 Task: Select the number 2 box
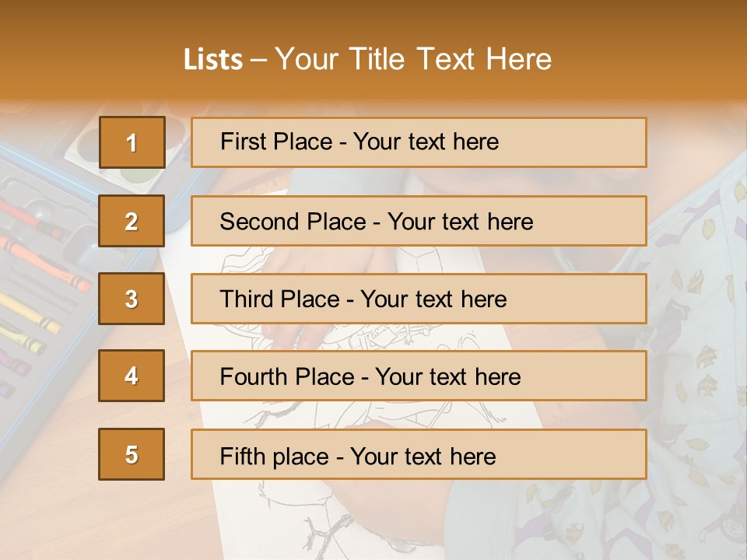(x=132, y=221)
